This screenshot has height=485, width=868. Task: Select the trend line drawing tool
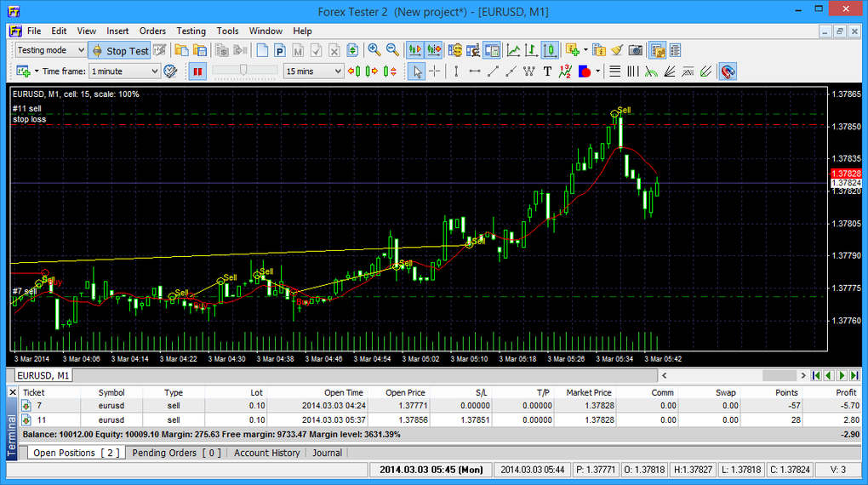(493, 71)
